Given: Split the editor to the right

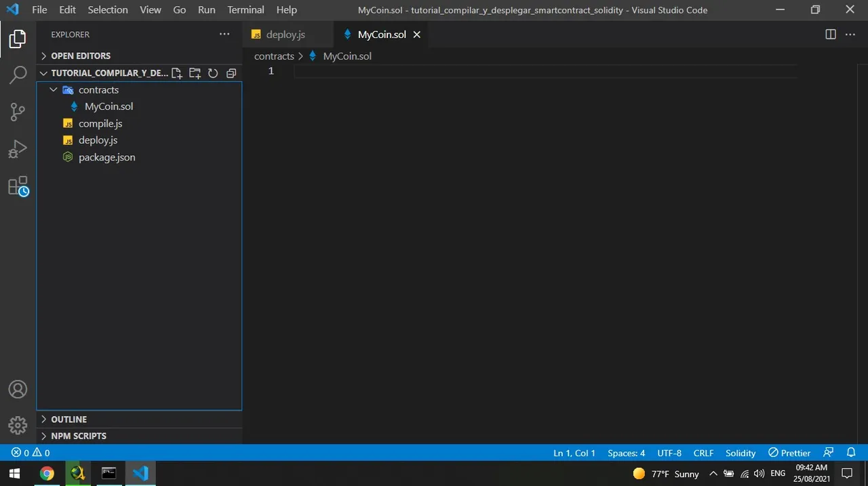Looking at the screenshot, I should click(x=831, y=34).
